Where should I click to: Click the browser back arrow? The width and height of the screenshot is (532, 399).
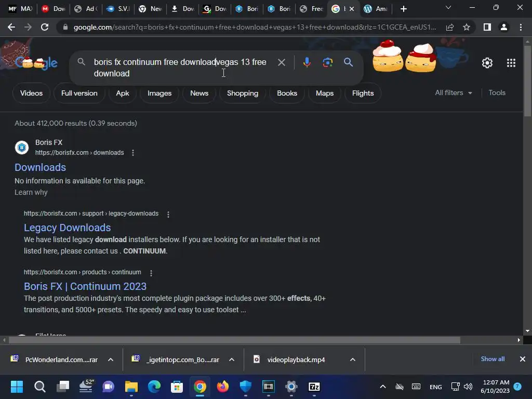click(11, 27)
